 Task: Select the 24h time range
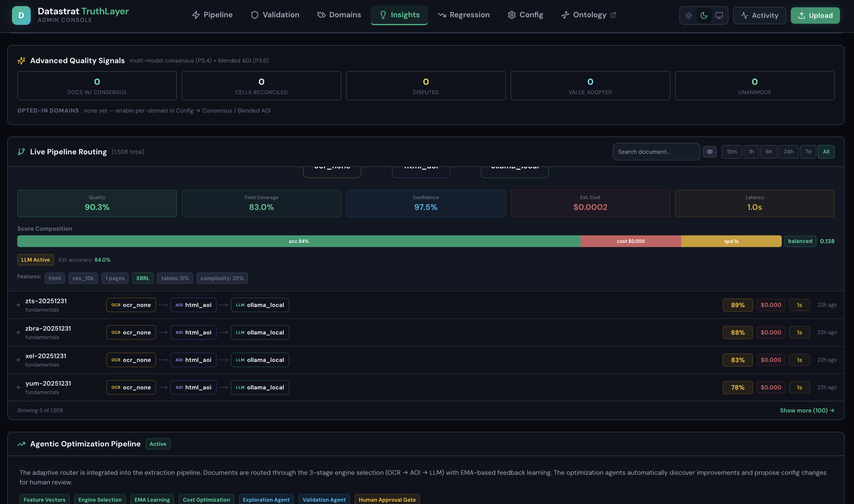pyautogui.click(x=788, y=152)
